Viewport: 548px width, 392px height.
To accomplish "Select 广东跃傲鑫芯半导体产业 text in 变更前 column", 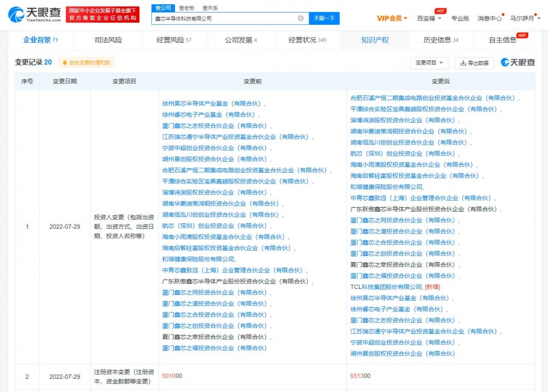I will pos(236,281).
